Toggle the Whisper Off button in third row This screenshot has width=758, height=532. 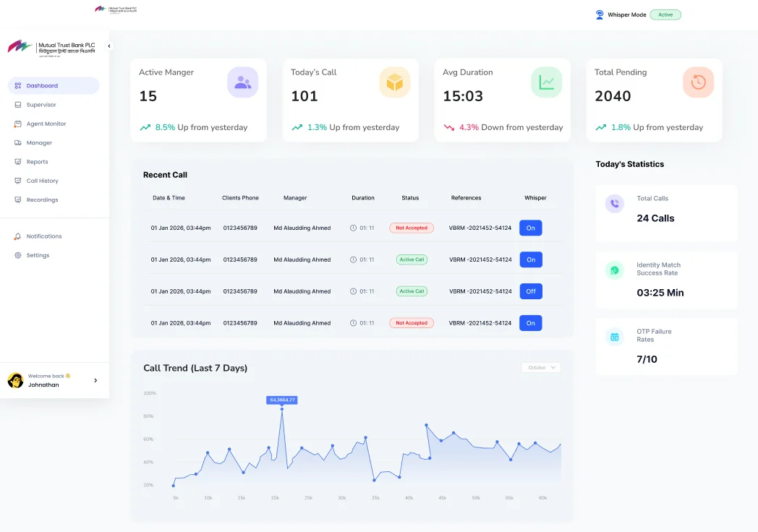(530, 291)
